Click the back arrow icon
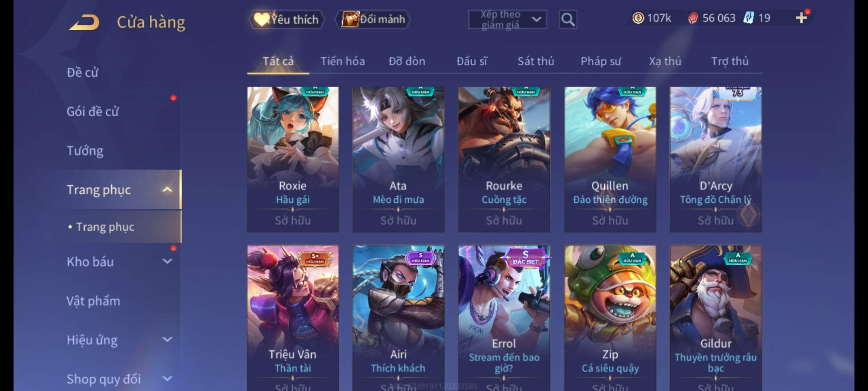Viewport: 868px width, 391px height. [x=85, y=22]
